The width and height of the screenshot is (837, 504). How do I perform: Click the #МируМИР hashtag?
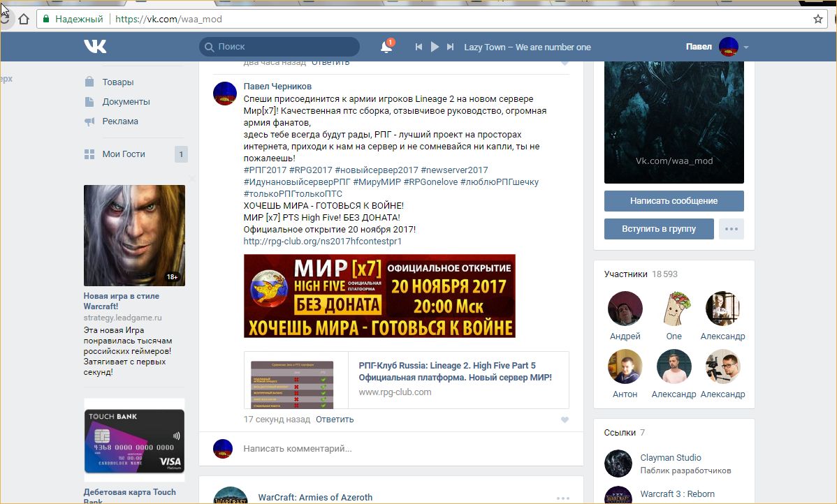coord(377,182)
